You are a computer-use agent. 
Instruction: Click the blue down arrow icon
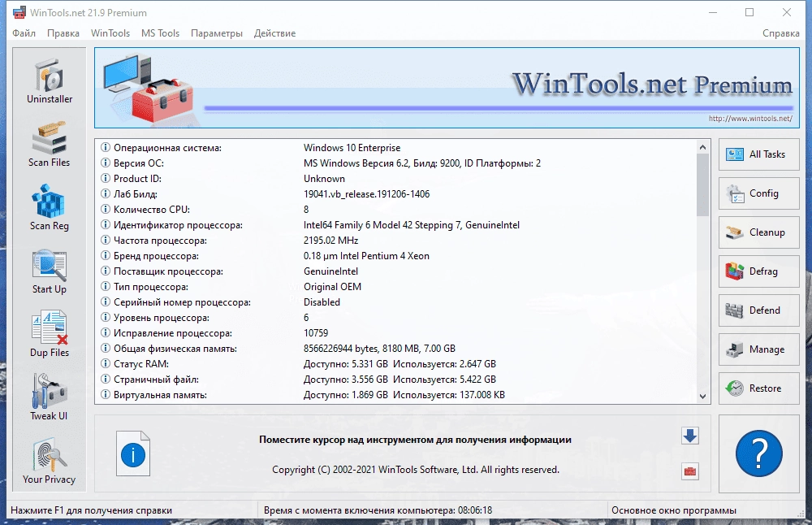click(689, 436)
